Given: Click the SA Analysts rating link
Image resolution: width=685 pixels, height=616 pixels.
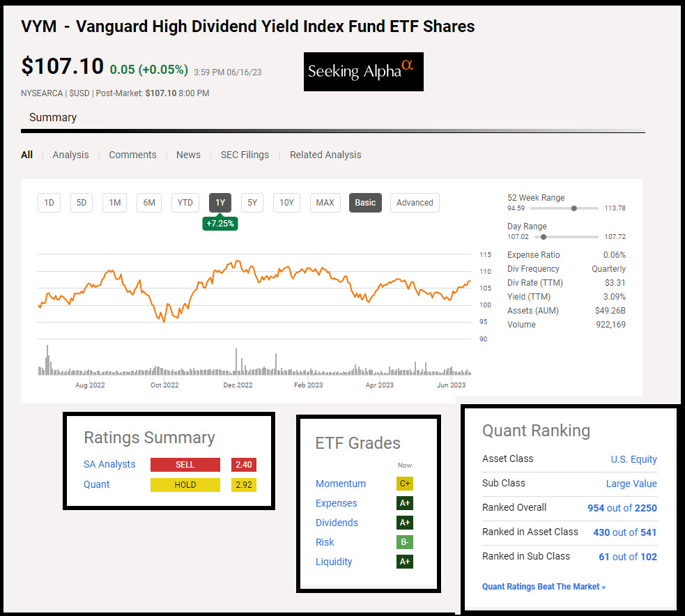Looking at the screenshot, I should click(x=109, y=464).
